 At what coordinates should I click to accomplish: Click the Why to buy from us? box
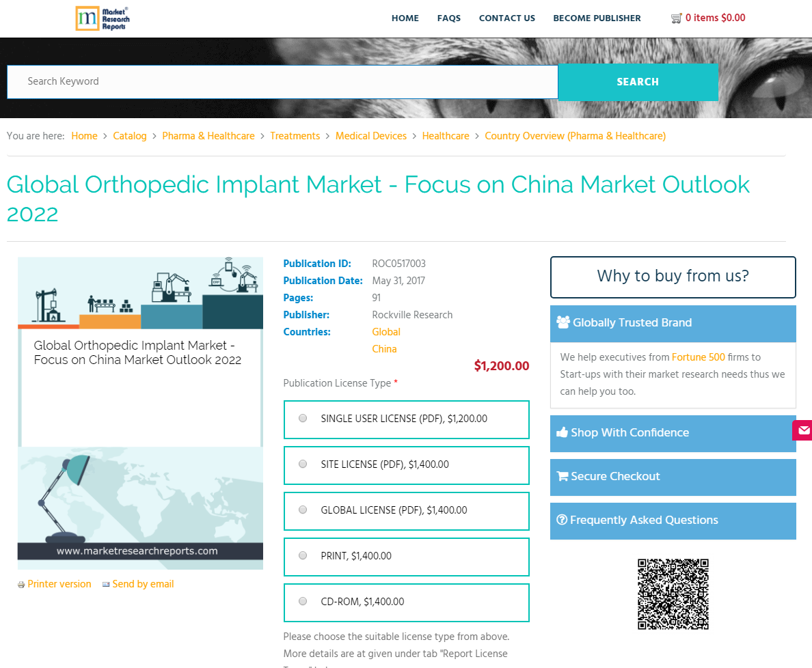pos(673,277)
